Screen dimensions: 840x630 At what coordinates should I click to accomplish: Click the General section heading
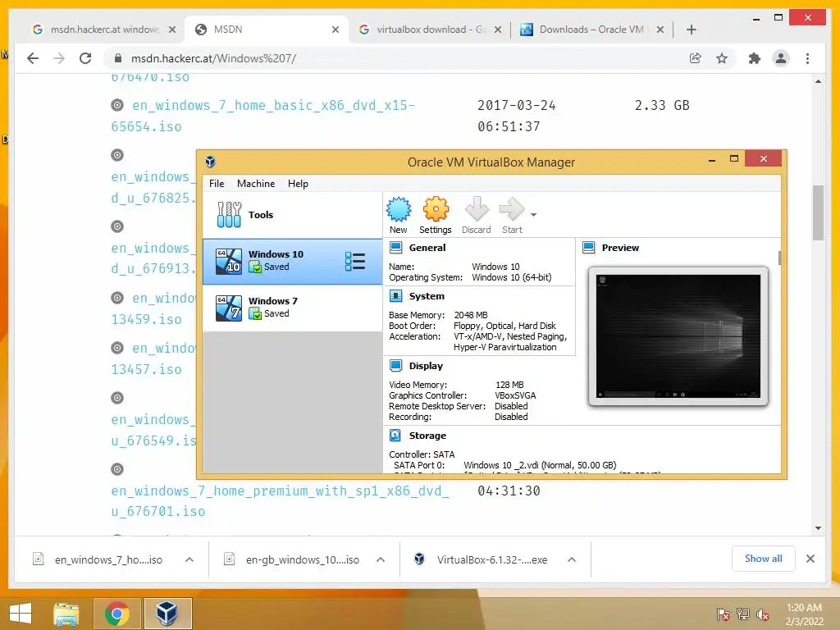(x=427, y=248)
